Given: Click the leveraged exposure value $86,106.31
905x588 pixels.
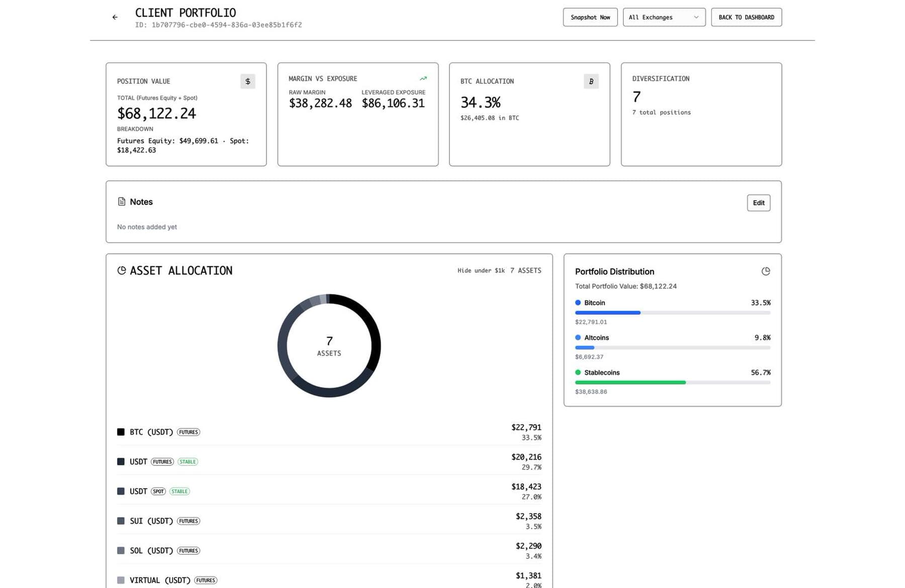Looking at the screenshot, I should click(393, 103).
